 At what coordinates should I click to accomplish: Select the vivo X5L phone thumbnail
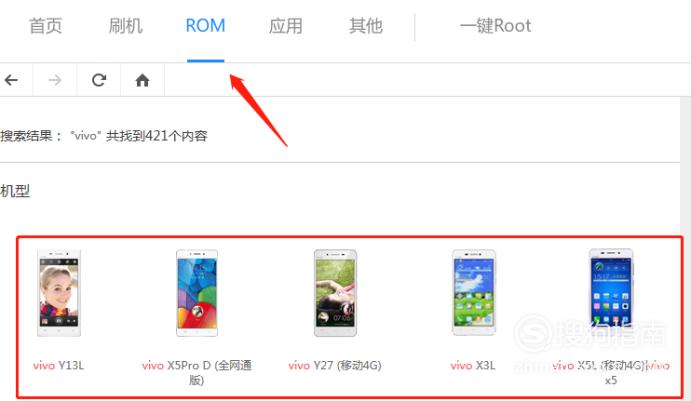(611, 289)
